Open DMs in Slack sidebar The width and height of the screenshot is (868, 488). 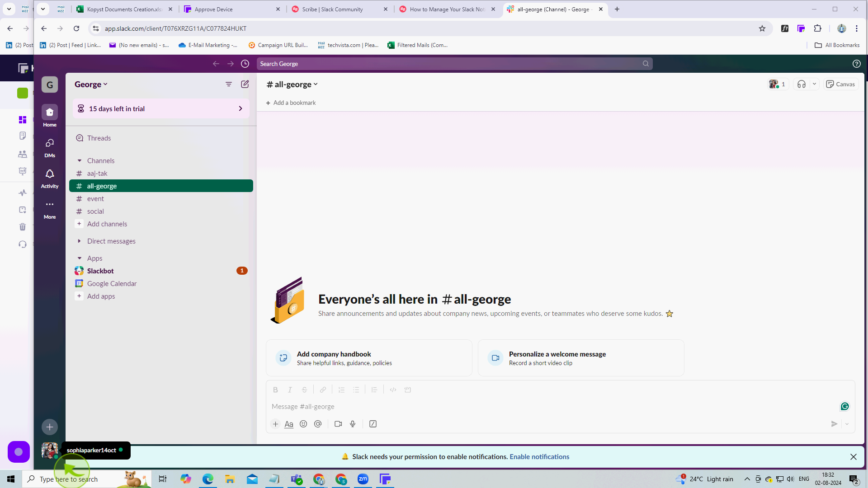point(50,147)
